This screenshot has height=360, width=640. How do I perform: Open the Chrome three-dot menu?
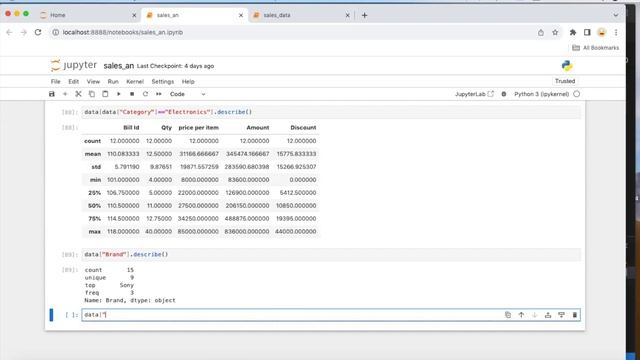pyautogui.click(x=616, y=32)
